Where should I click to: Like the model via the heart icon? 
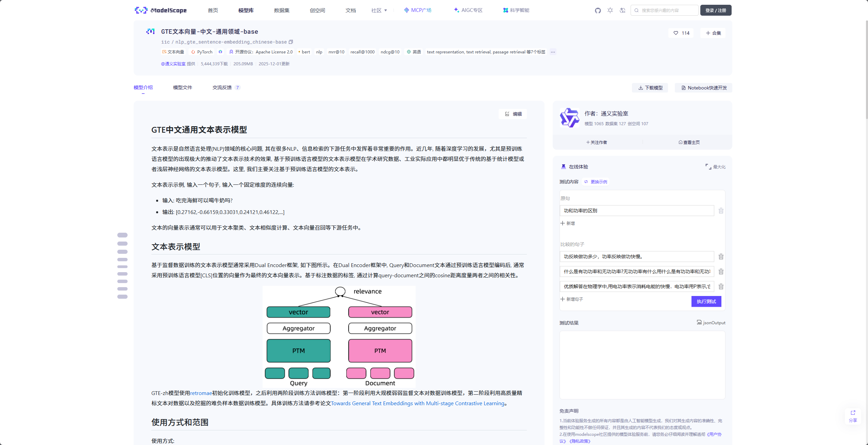coord(675,33)
